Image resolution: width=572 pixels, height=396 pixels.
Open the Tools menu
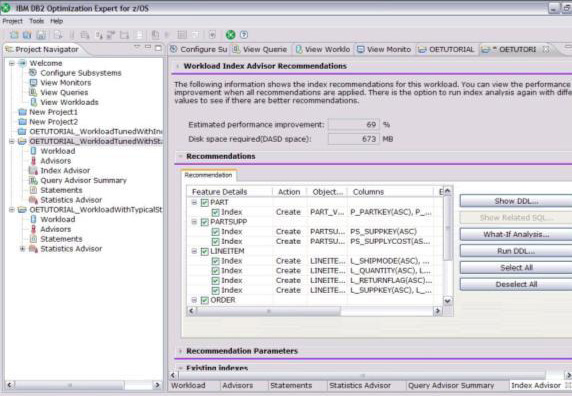tap(36, 21)
